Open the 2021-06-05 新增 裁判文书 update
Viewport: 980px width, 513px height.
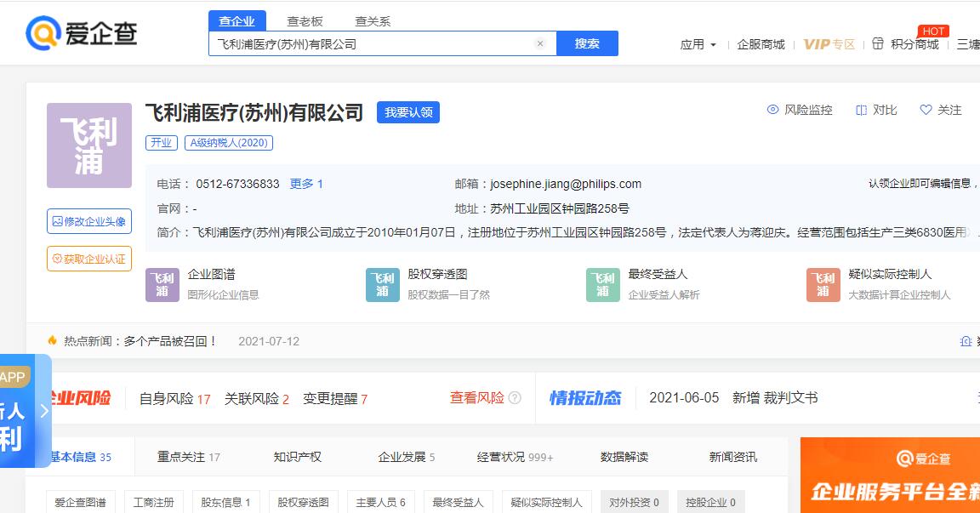[x=733, y=398]
